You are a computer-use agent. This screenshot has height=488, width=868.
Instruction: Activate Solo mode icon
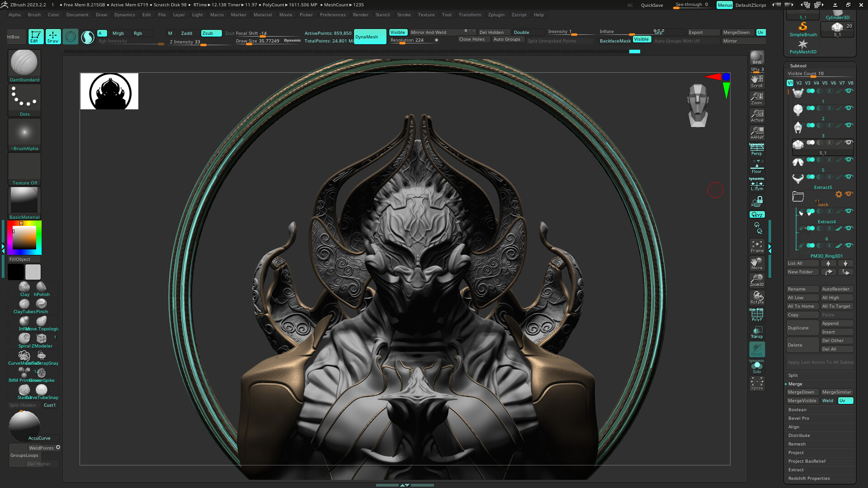[x=757, y=367]
